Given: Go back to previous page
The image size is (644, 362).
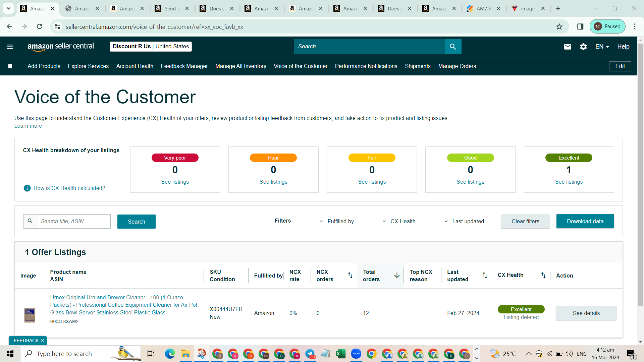Looking at the screenshot, I should click(x=9, y=26).
